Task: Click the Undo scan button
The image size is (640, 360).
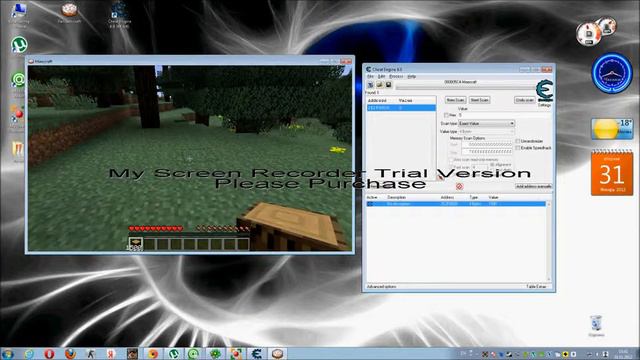Action: 524,100
